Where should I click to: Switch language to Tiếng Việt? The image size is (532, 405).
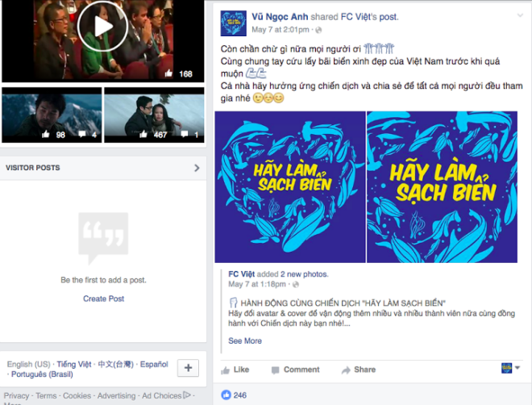73,365
